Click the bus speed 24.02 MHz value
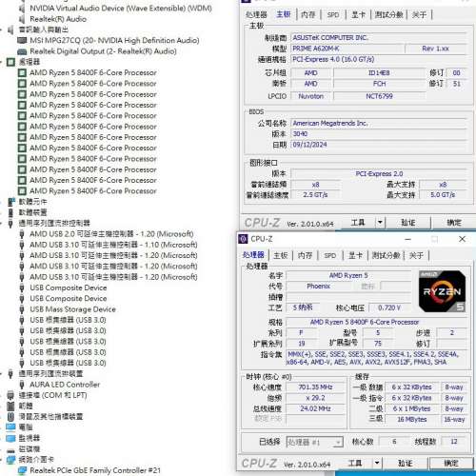 pyautogui.click(x=315, y=408)
